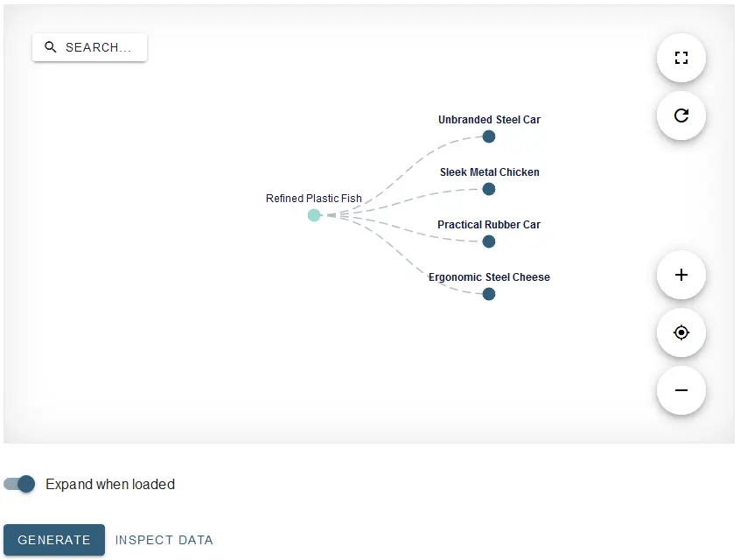This screenshot has height=560, width=740.
Task: Expand the Sleek Metal Chicken node
Action: coord(489,189)
